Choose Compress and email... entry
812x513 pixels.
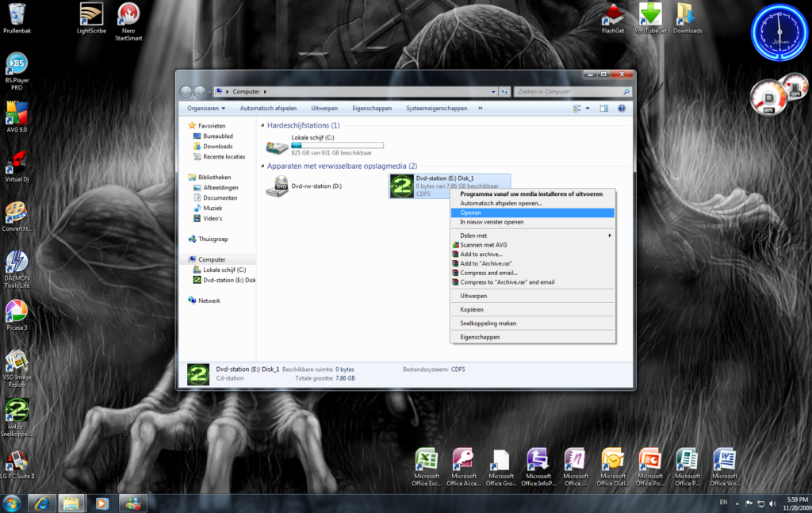tap(533, 273)
